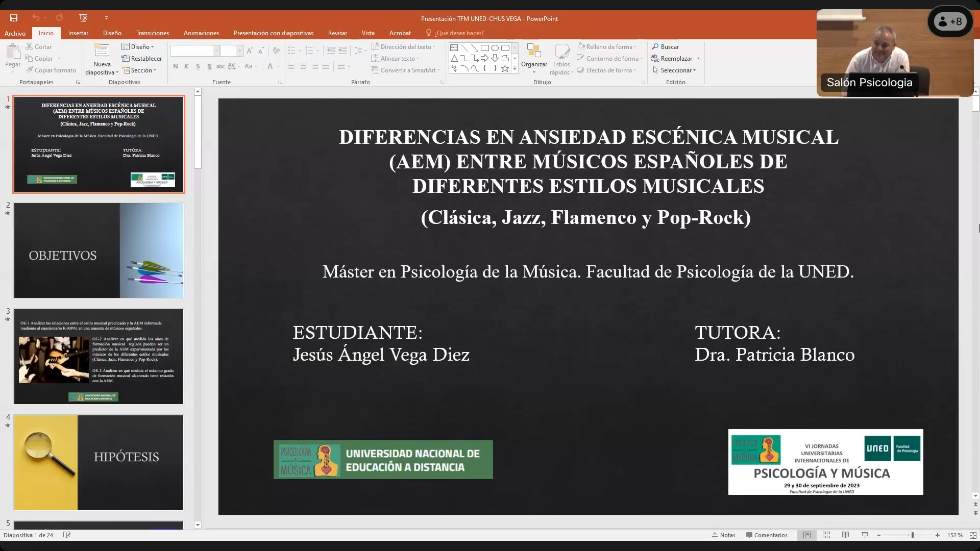This screenshot has height=551, width=980.
Task: Click the Save icon in quick access toolbar
Action: (14, 18)
